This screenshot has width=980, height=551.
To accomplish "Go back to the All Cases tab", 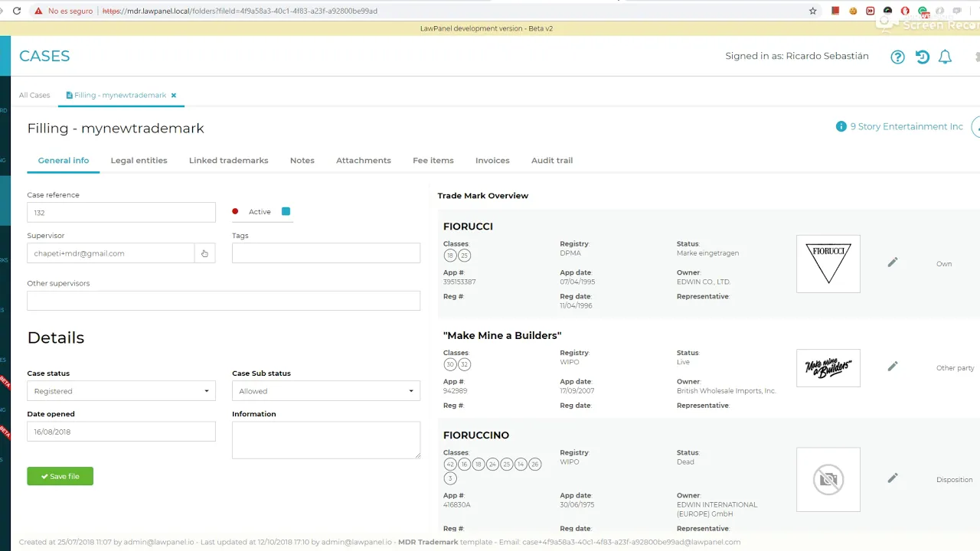I will coord(34,96).
